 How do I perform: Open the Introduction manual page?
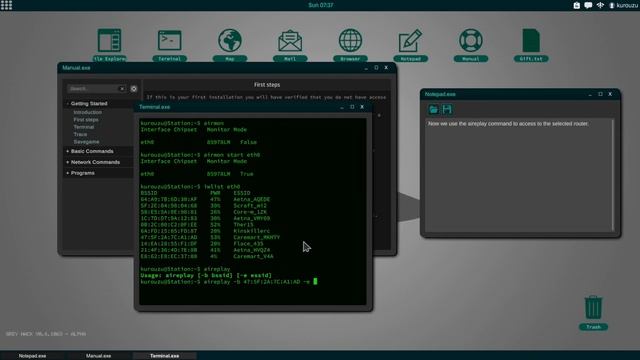88,112
